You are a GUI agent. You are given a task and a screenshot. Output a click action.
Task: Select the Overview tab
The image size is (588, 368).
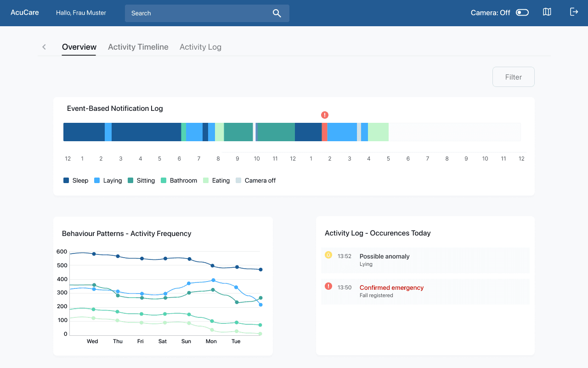point(79,47)
